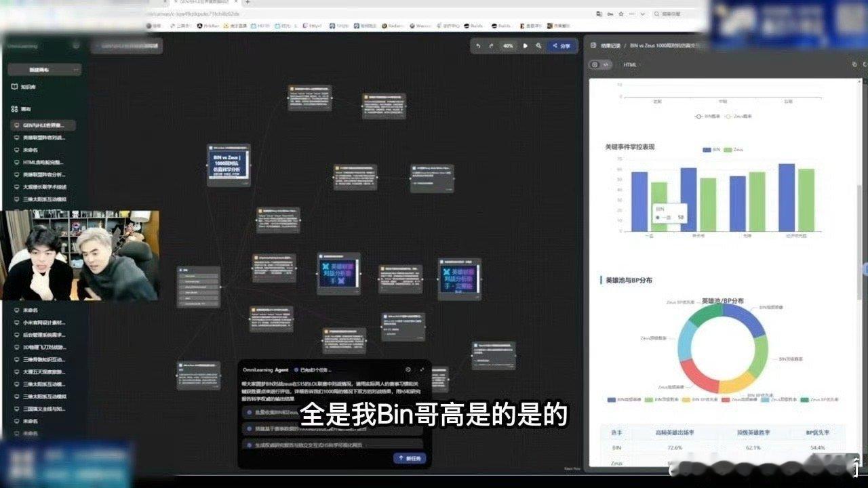
Task: Redo the last canvas action
Action: [492, 46]
